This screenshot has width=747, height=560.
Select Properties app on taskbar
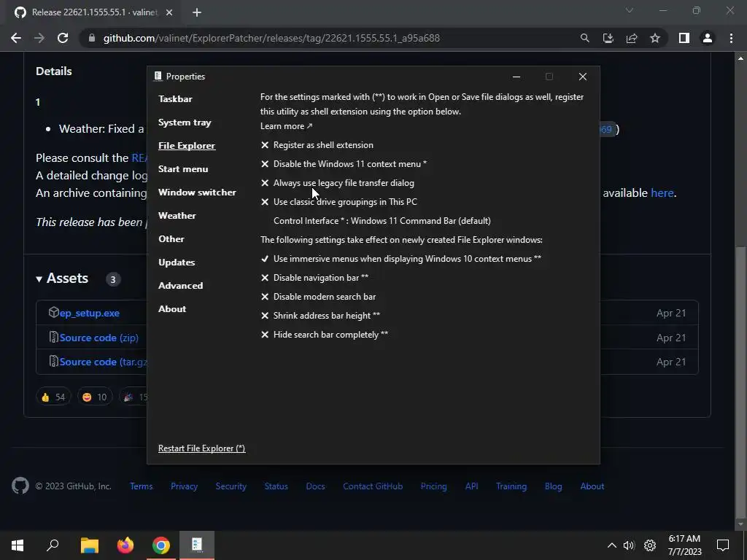tap(197, 545)
